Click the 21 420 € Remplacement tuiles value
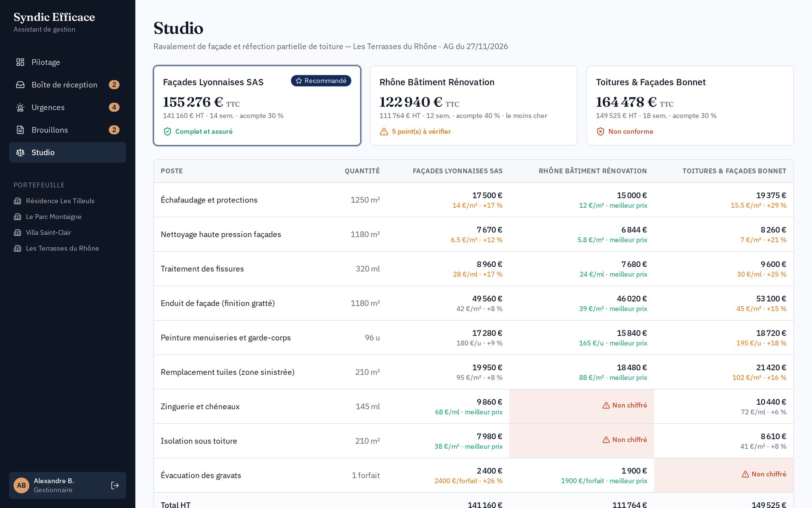Viewport: 812px width, 508px height. pyautogui.click(x=771, y=367)
